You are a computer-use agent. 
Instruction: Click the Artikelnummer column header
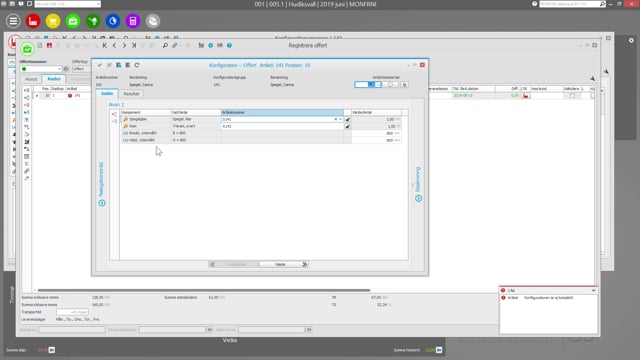click(282, 112)
